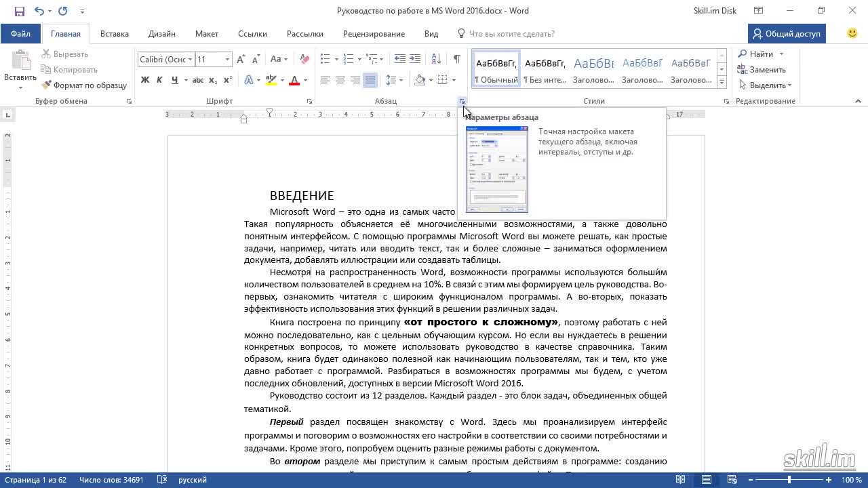This screenshot has height=488, width=868.
Task: Click the zoom slider handle
Action: [789, 480]
